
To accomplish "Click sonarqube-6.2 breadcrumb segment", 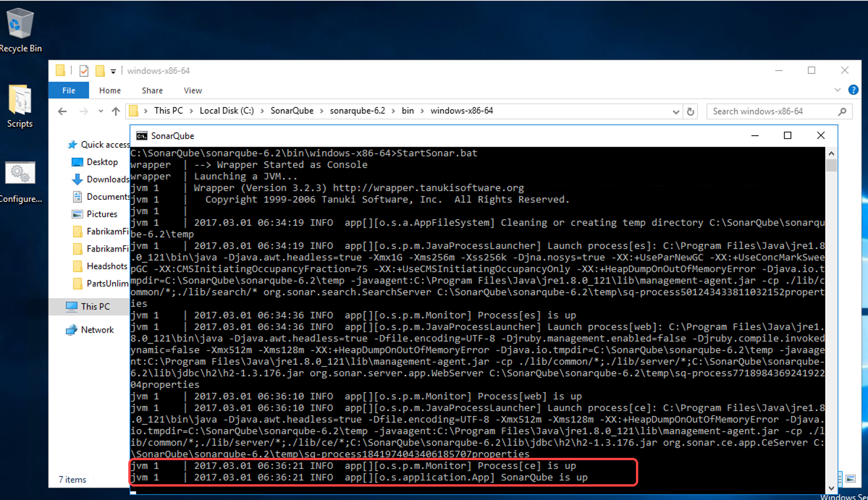I will [x=357, y=111].
